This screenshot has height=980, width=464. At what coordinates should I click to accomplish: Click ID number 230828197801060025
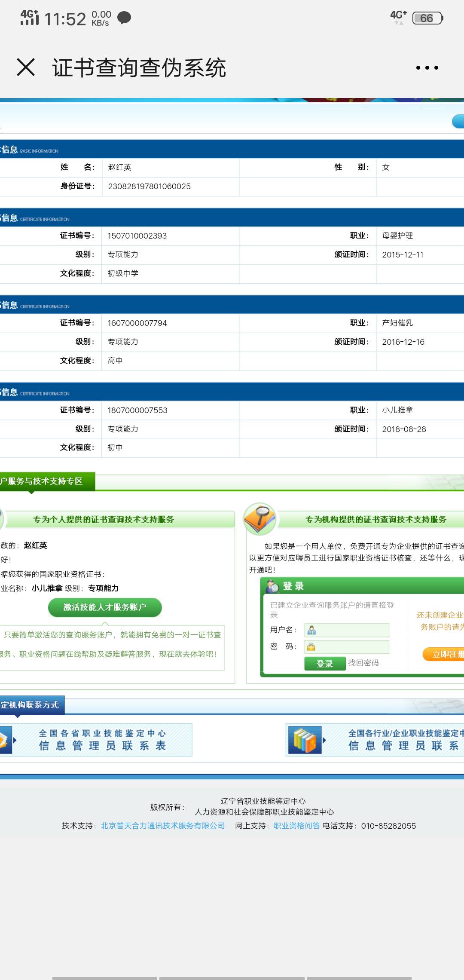pos(149,186)
